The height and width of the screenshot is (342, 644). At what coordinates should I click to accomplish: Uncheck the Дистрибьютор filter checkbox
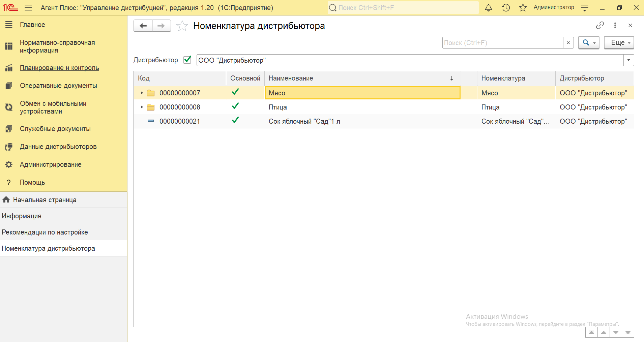187,60
